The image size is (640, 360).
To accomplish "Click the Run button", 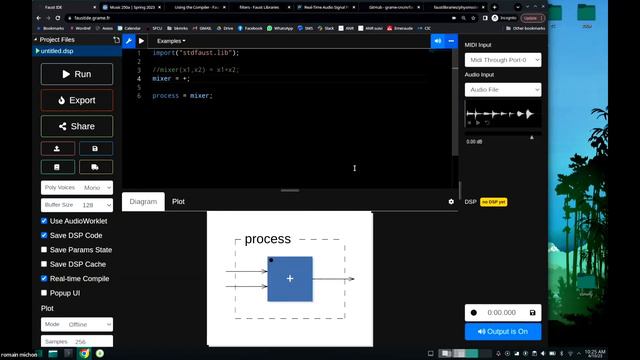I will [x=77, y=74].
